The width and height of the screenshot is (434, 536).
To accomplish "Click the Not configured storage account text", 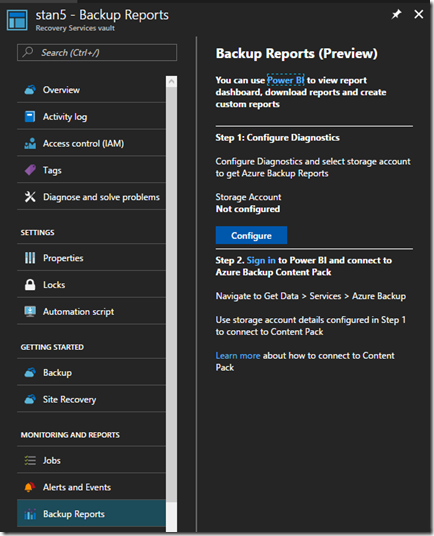I will [248, 209].
